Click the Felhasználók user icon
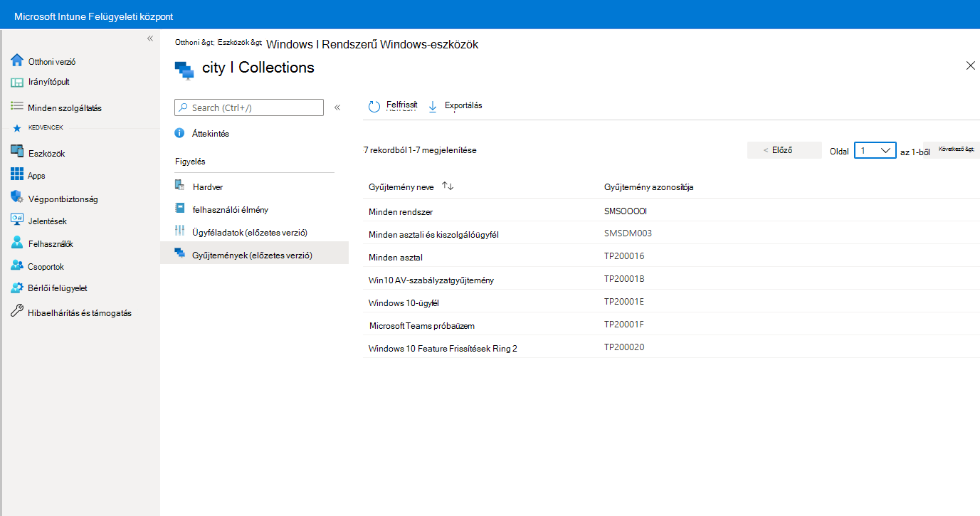The image size is (980, 516). (x=17, y=242)
